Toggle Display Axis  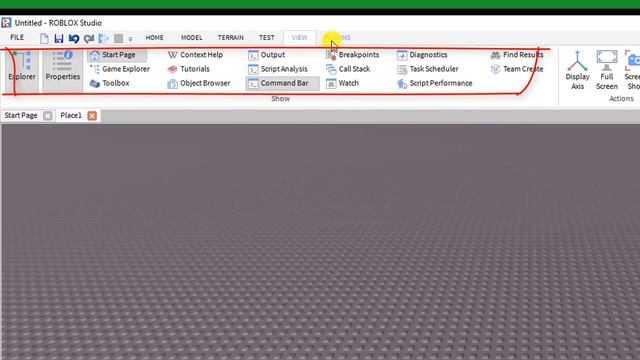point(577,70)
